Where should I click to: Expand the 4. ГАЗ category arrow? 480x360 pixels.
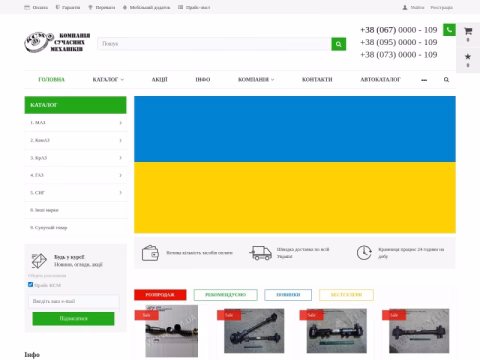click(121, 175)
